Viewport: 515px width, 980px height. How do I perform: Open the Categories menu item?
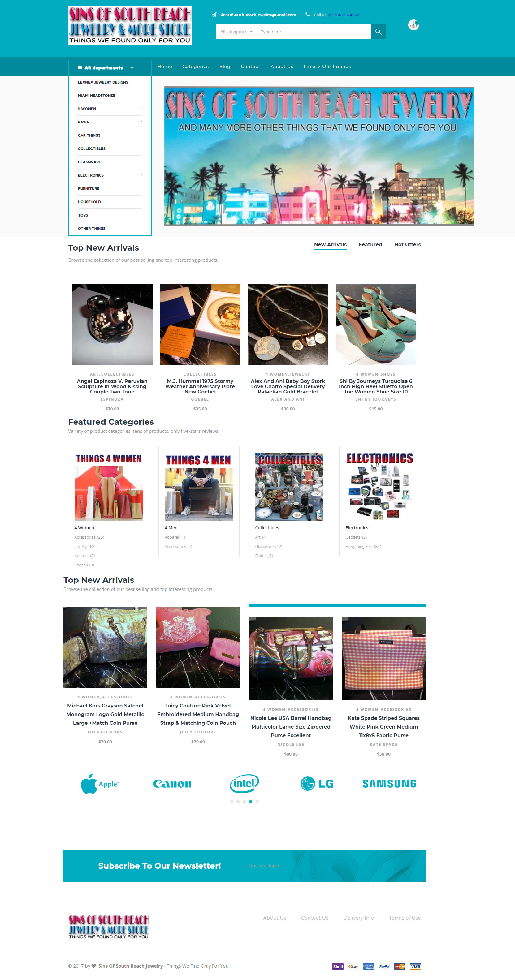(x=195, y=67)
